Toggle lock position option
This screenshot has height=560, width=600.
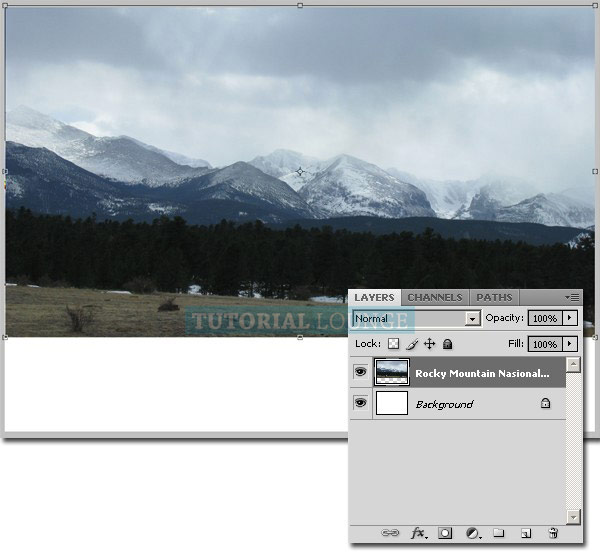click(x=429, y=344)
